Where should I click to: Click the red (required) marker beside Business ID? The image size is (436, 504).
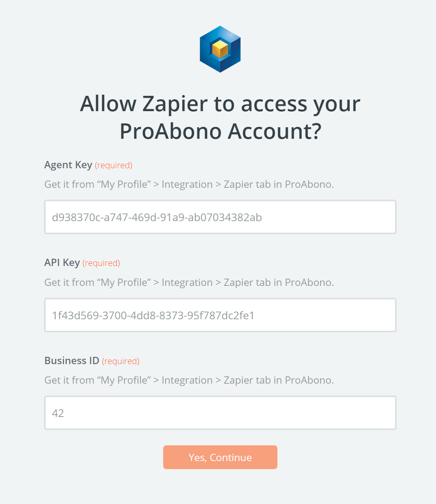121,361
